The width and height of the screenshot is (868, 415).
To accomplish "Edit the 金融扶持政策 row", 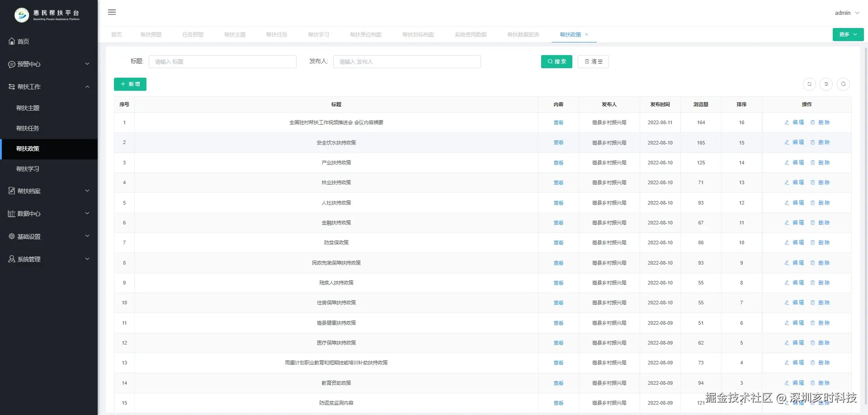I will pyautogui.click(x=794, y=223).
